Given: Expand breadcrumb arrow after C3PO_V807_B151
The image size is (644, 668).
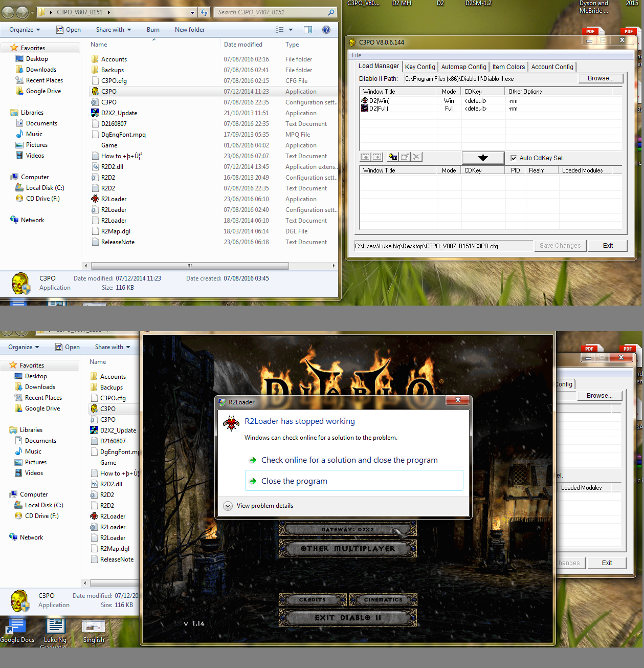Looking at the screenshot, I should 108,12.
